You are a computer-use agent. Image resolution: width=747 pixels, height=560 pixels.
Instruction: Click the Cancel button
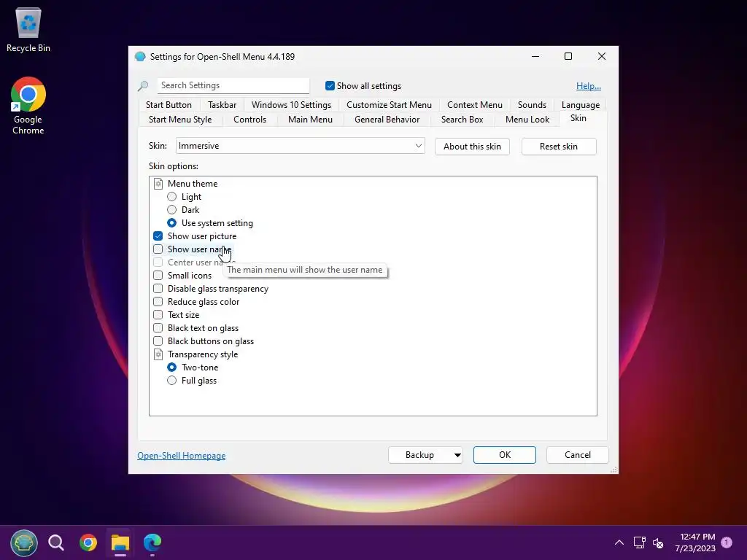click(578, 455)
